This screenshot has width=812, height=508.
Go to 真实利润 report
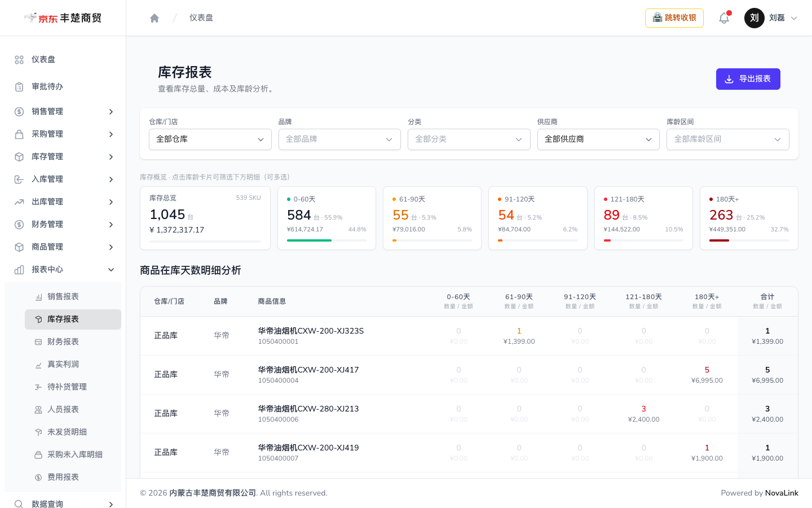tap(73, 365)
